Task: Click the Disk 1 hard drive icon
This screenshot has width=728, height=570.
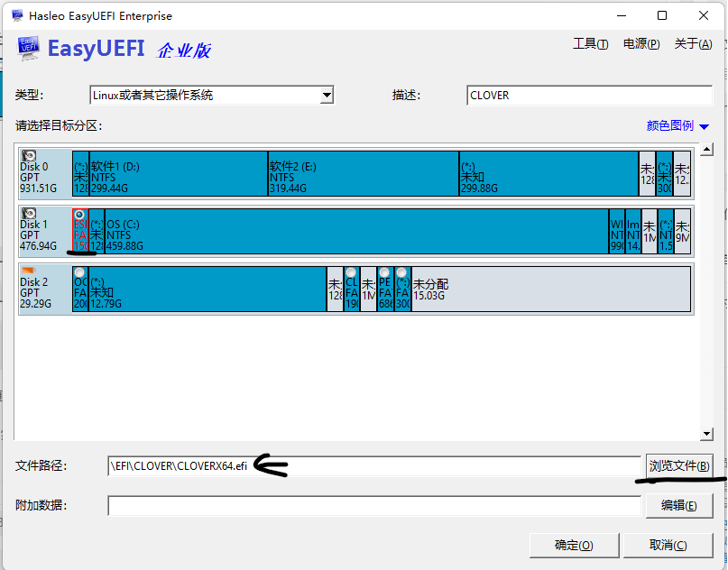Action: (29, 213)
